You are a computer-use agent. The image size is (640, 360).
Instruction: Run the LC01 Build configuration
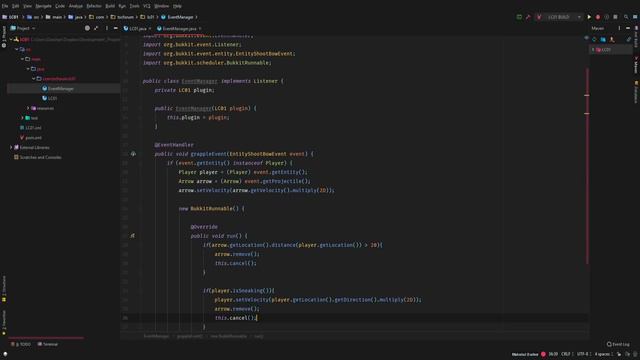click(589, 17)
